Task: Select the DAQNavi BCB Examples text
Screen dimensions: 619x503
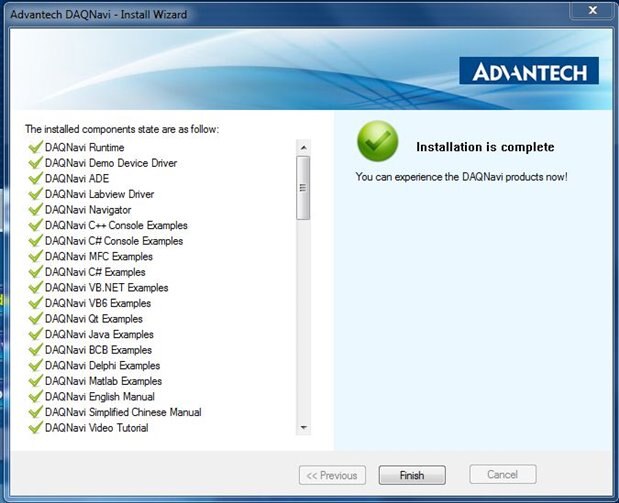Action: (x=98, y=350)
